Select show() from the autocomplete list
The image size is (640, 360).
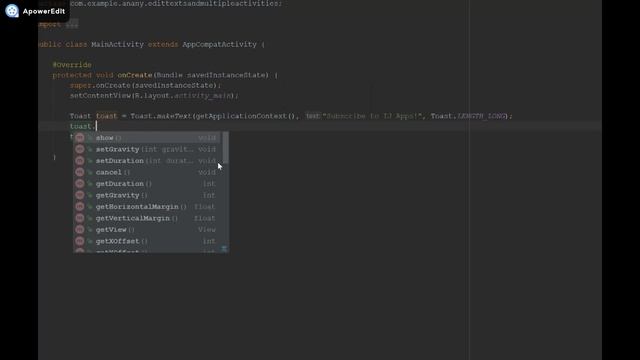click(147, 138)
